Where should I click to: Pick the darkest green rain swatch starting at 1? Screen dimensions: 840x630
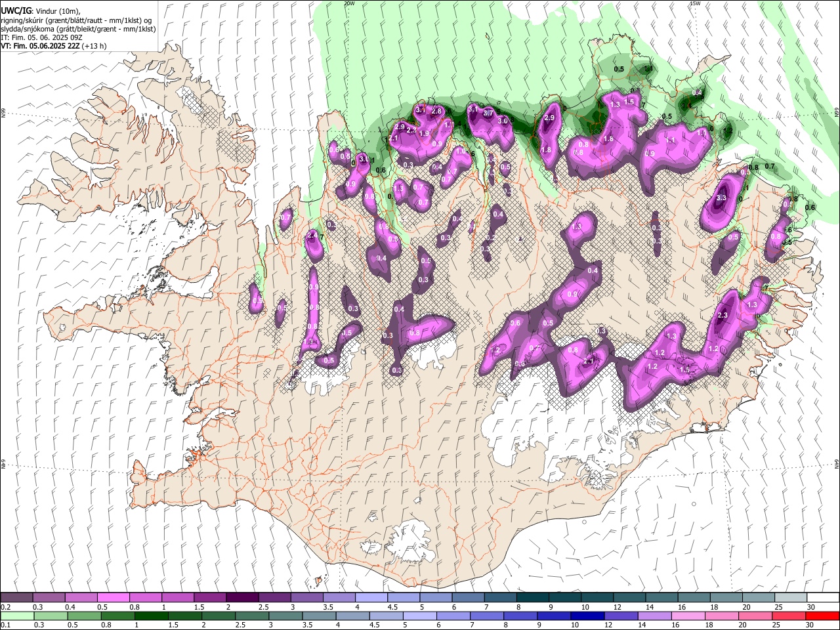152,616
